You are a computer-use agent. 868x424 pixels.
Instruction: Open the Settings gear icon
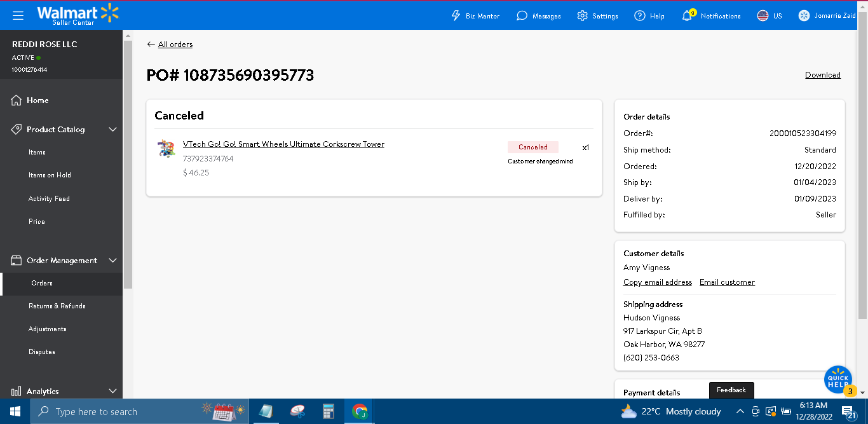[582, 16]
